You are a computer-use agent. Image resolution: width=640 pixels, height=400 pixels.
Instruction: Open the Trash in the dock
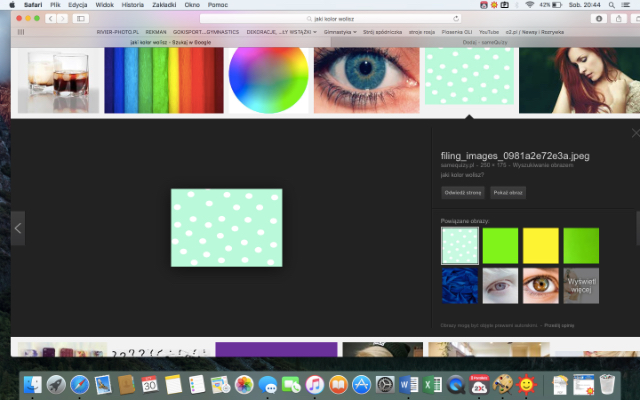coord(607,384)
